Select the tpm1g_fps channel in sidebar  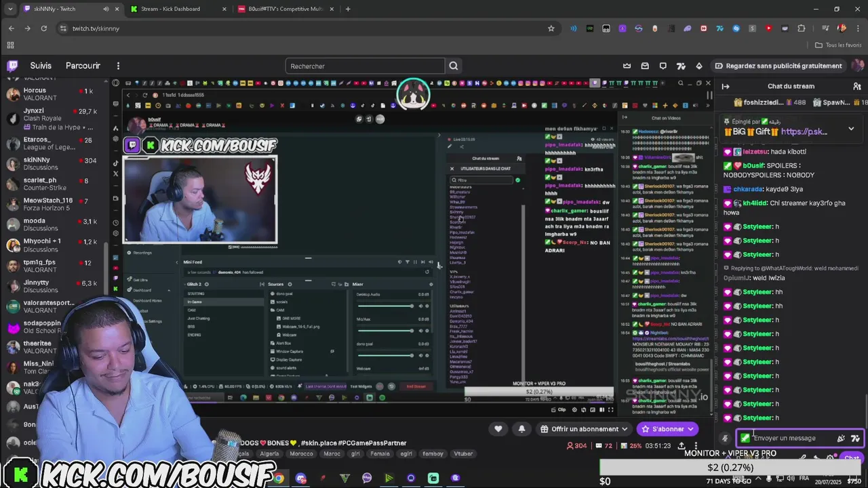tap(54, 266)
